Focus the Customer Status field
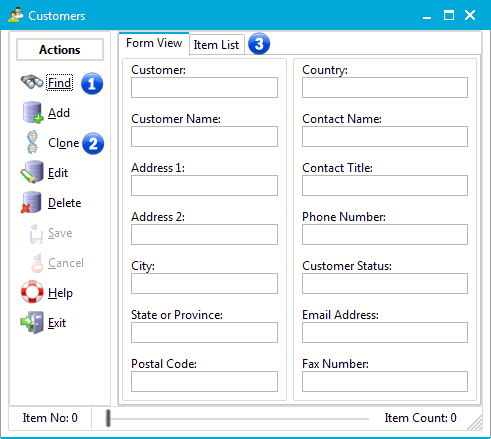Viewport: 491px width, 439px height. coord(385,283)
